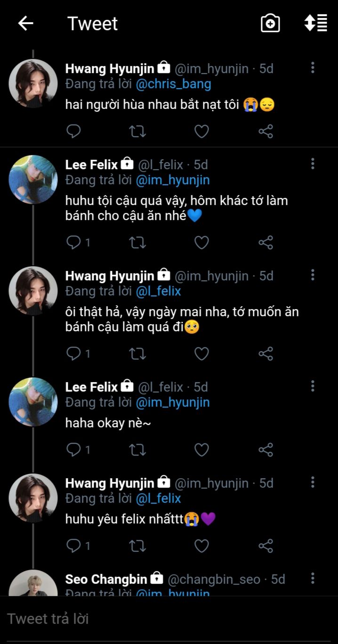338x644 pixels.
Task: Open the Hwang Hyunjin name on the first tweet
Action: point(110,68)
